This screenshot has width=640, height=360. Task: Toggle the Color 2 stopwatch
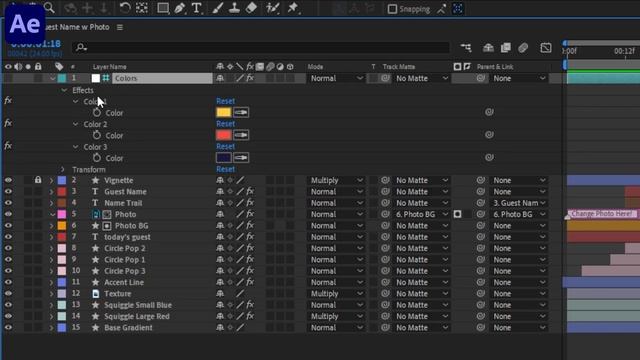pos(97,135)
